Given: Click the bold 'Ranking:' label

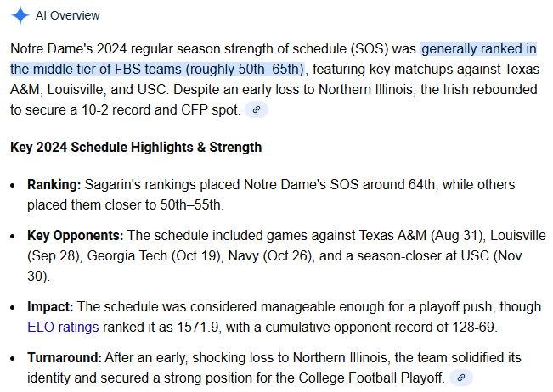Looking at the screenshot, I should pos(54,185).
